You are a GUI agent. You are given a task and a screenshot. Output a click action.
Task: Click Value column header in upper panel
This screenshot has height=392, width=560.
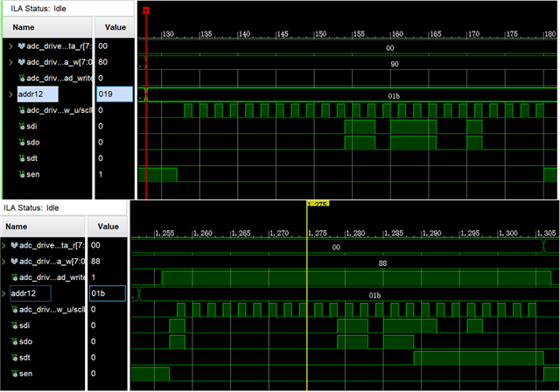click(115, 27)
